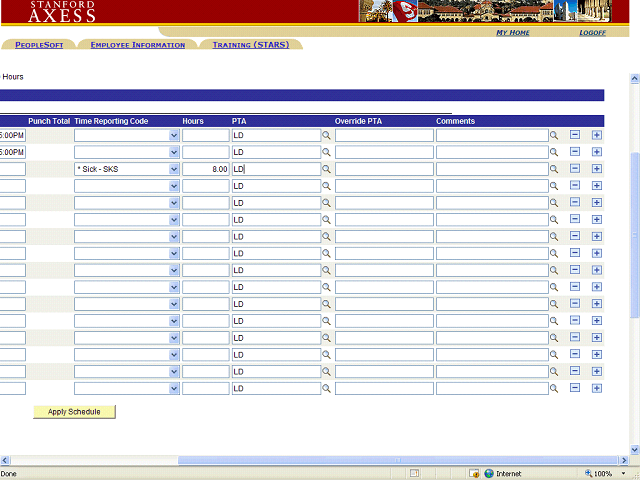Screen dimensions: 640x480
Task: Click the Logoff link
Action: [x=592, y=33]
